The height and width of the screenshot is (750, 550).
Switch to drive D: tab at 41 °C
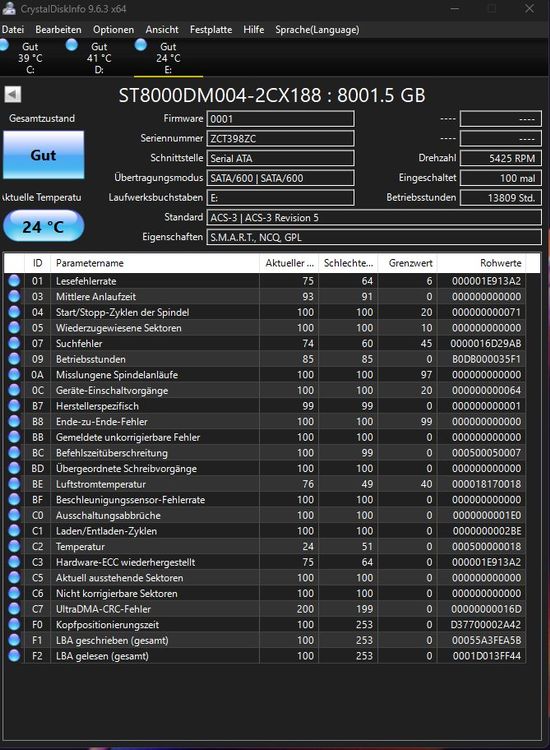(x=99, y=58)
